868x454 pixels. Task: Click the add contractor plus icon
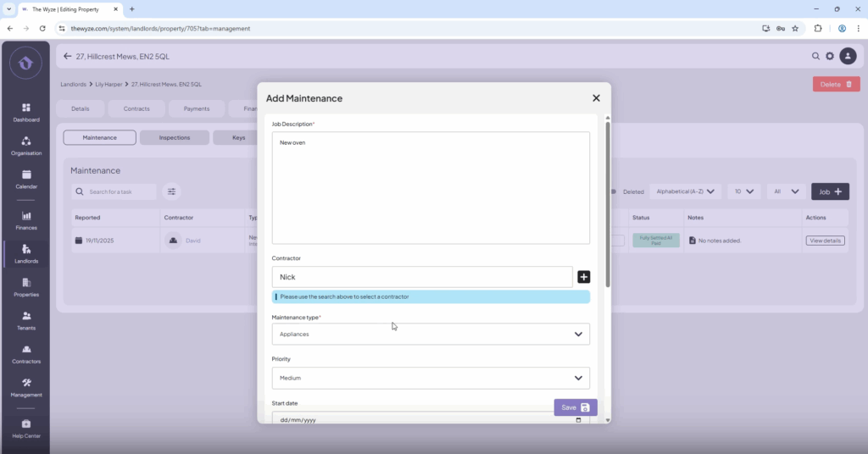(x=583, y=277)
